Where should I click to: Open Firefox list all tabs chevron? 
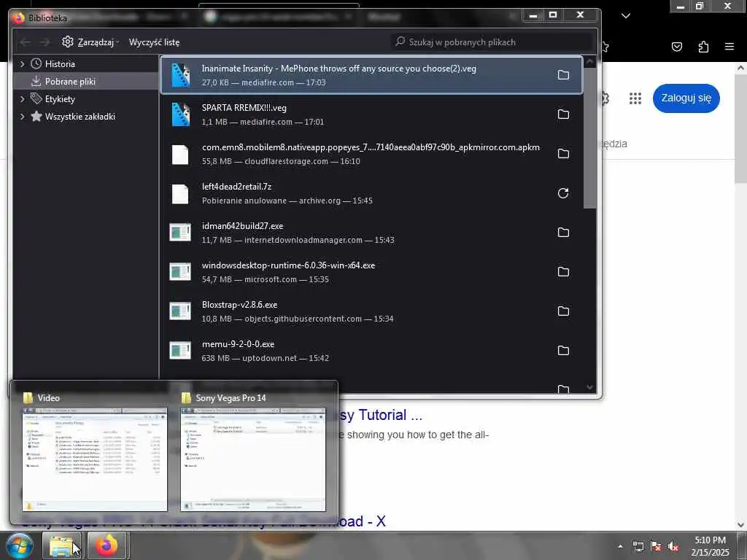tap(626, 16)
